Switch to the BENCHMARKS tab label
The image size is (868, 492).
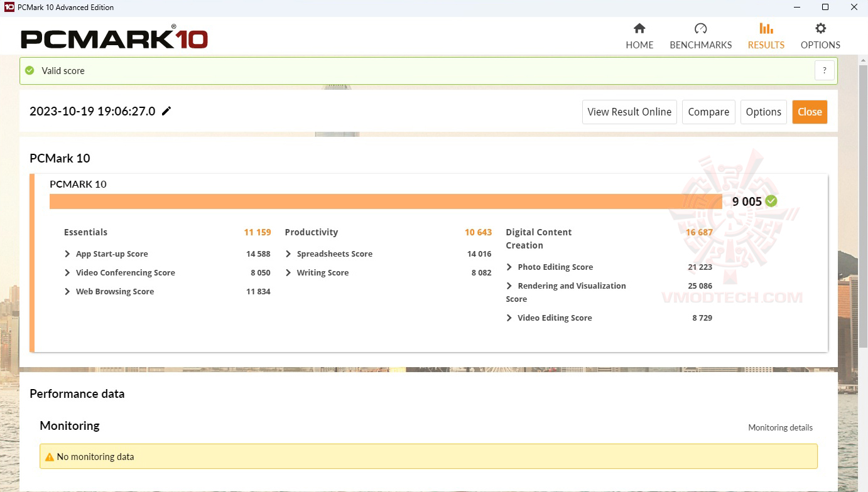(701, 45)
